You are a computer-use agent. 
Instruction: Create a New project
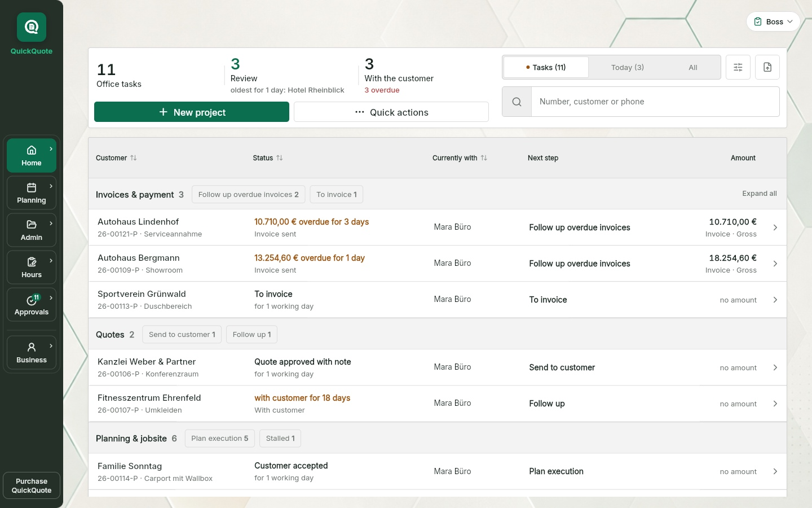[192, 112]
